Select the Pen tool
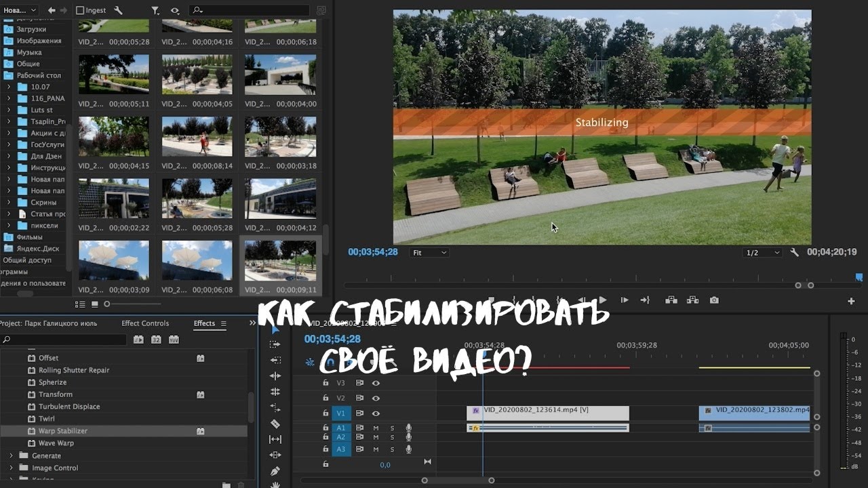The image size is (868, 488). click(275, 471)
